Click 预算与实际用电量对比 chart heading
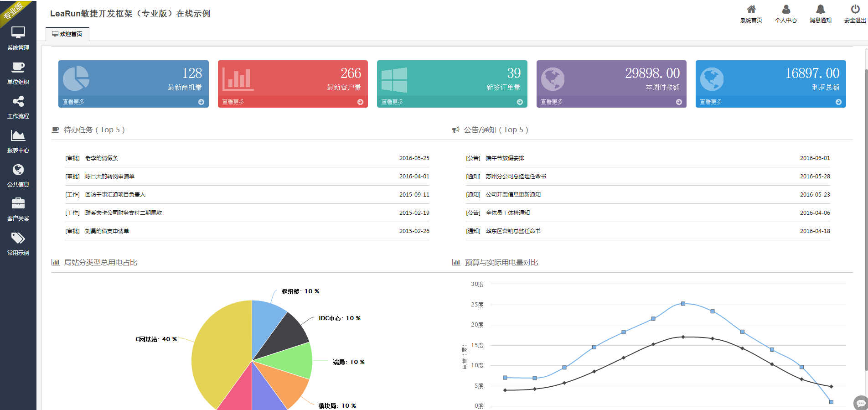 [501, 263]
